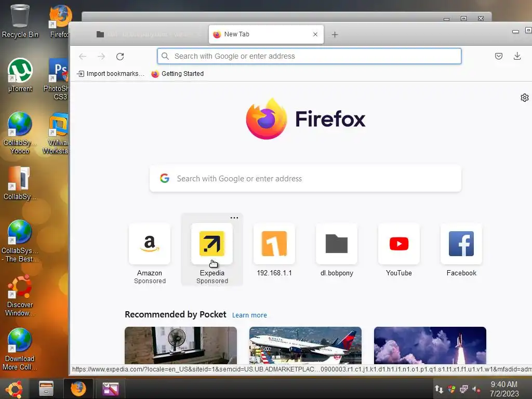
Task: Click the Google G logo in search box
Action: tap(165, 178)
